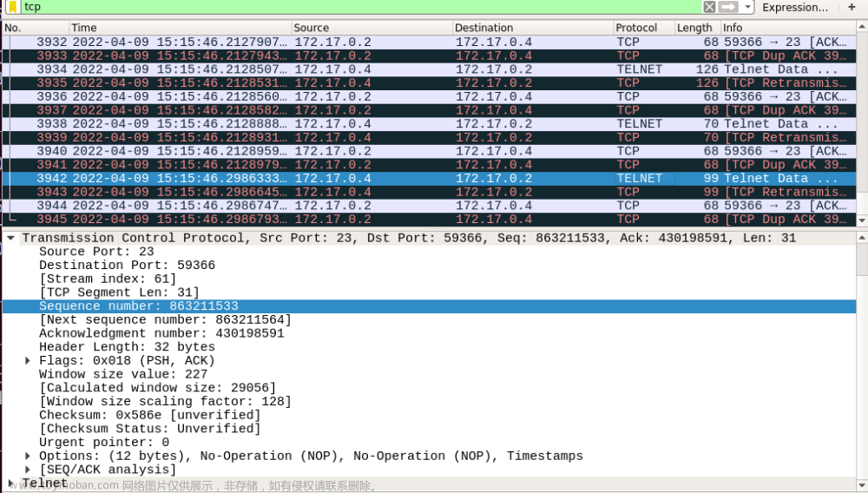Expand the Options: (12 bytes) node
The image size is (868, 493).
point(27,456)
